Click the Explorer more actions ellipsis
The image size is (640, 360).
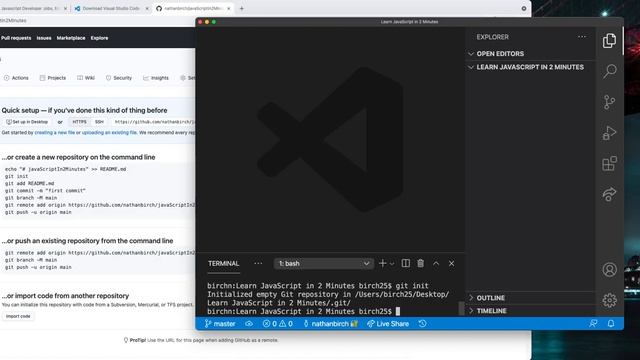coord(582,37)
